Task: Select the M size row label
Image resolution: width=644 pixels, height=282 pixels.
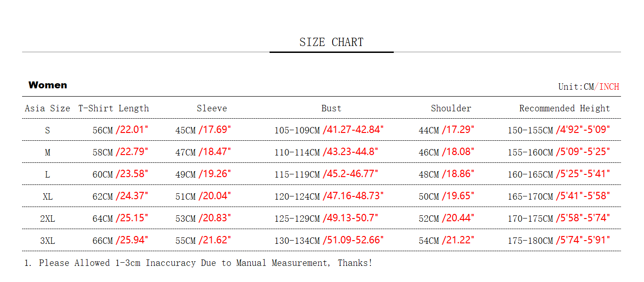Action: coord(47,152)
